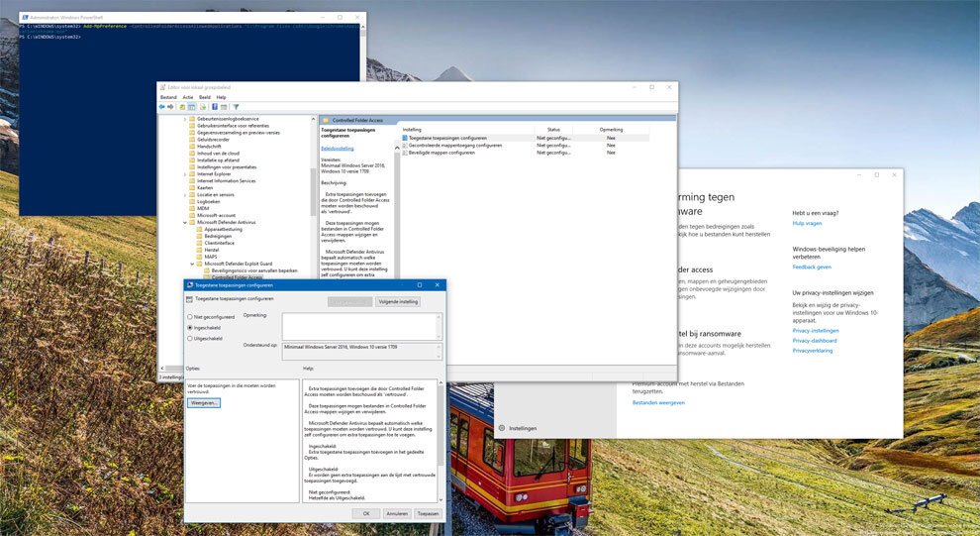
Task: Click the Controlled Folder Access header folder icon
Action: tap(326, 120)
